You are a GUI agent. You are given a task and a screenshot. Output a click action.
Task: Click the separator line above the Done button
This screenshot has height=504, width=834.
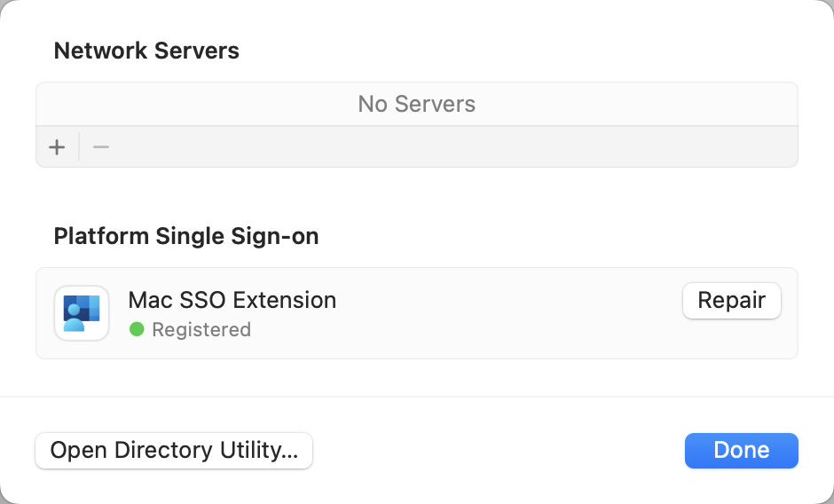(417, 397)
